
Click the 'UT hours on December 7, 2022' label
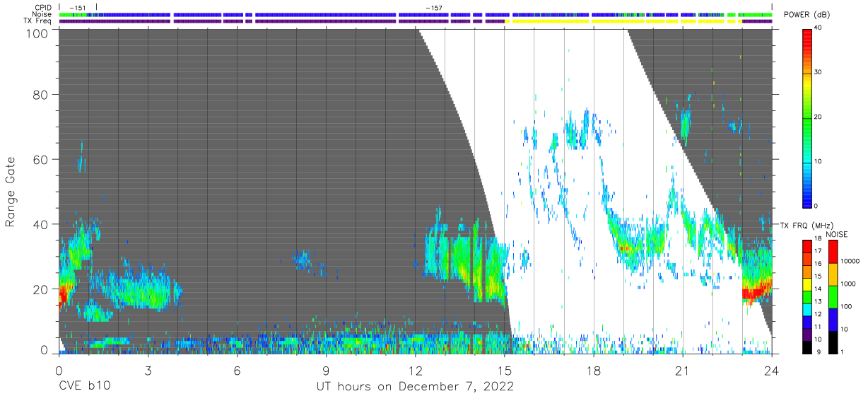[414, 386]
